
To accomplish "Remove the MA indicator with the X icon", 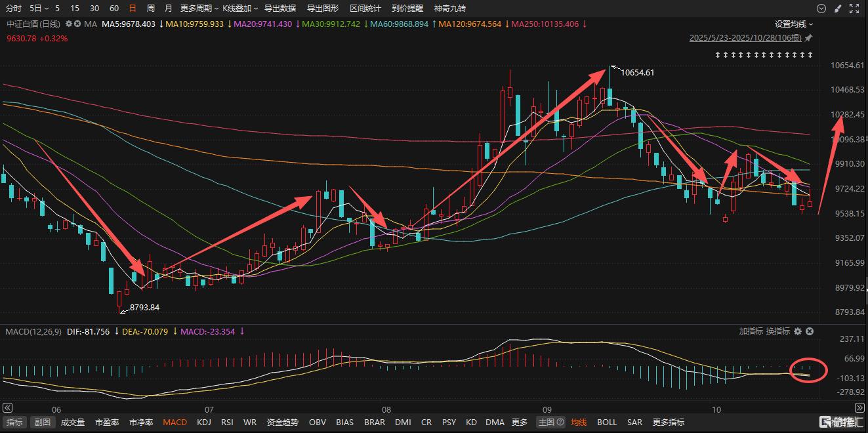I will [x=77, y=24].
